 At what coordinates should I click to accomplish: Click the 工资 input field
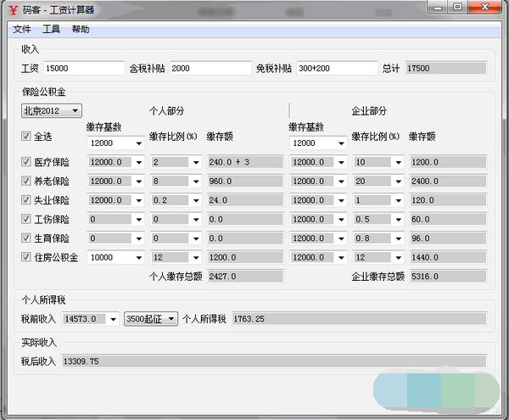(x=83, y=68)
